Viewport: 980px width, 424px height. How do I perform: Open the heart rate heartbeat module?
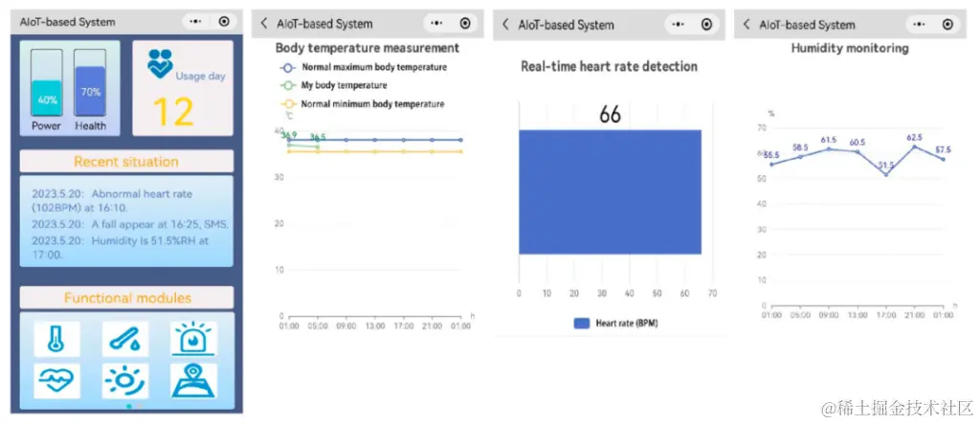[x=56, y=380]
